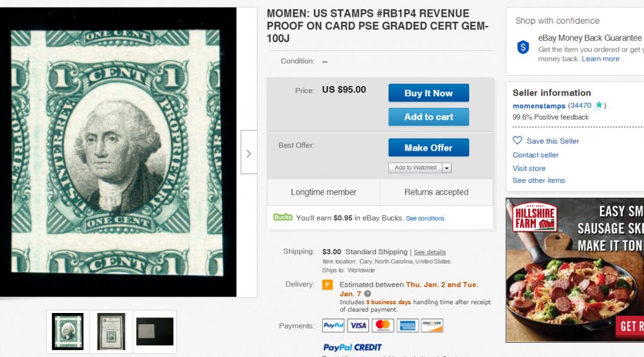Open the Add to Watchlist dropdown arrow
The width and height of the screenshot is (644, 357).
coord(447,168)
